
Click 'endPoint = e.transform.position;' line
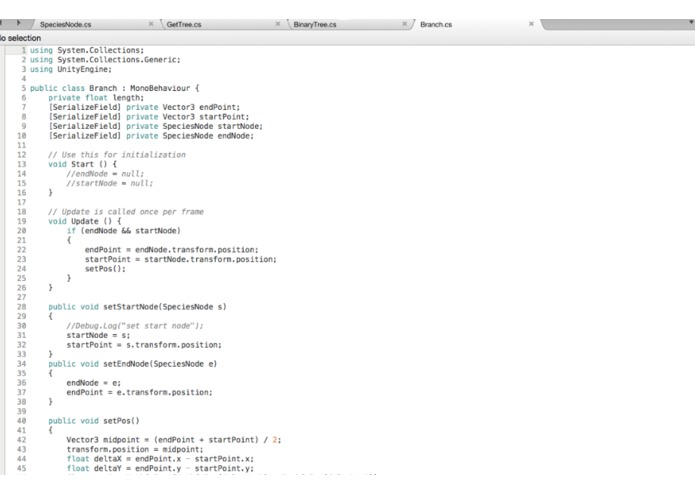(140, 392)
